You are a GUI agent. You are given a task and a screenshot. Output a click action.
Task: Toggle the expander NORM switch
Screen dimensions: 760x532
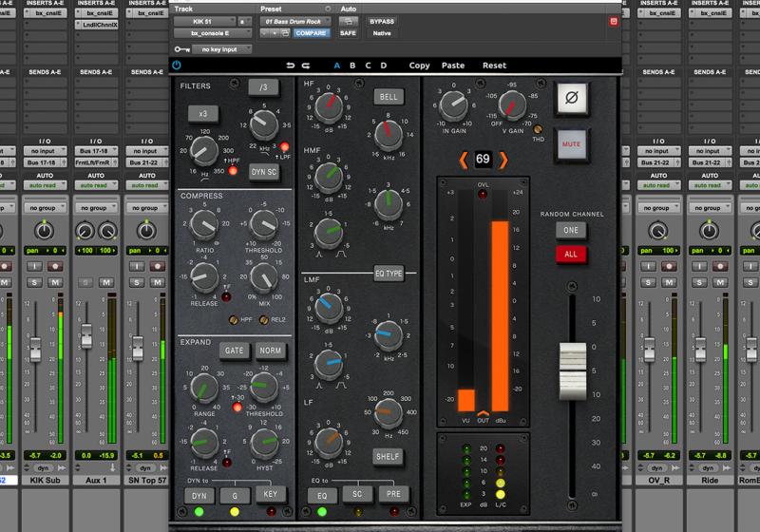click(271, 351)
